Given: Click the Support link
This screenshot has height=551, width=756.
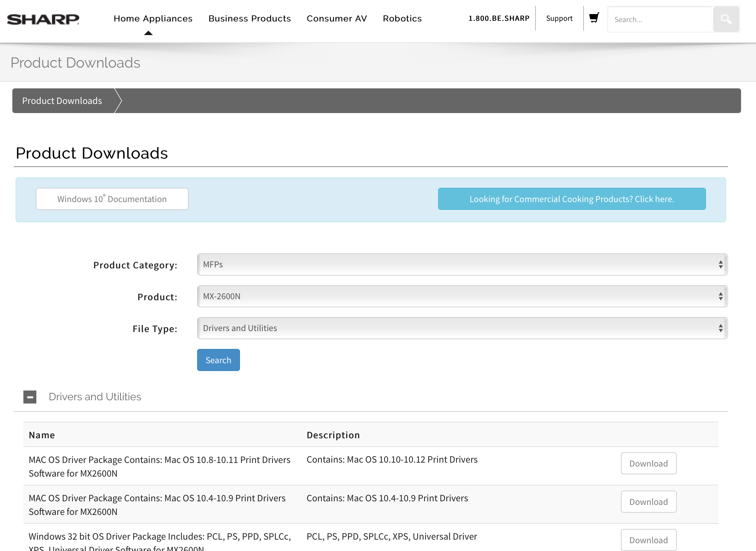Looking at the screenshot, I should (559, 18).
